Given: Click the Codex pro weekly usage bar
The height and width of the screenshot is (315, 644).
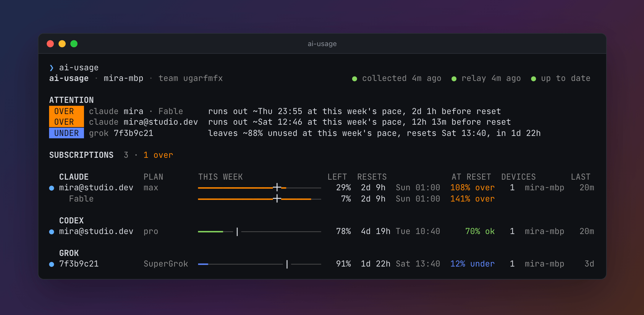Looking at the screenshot, I should pos(259,232).
